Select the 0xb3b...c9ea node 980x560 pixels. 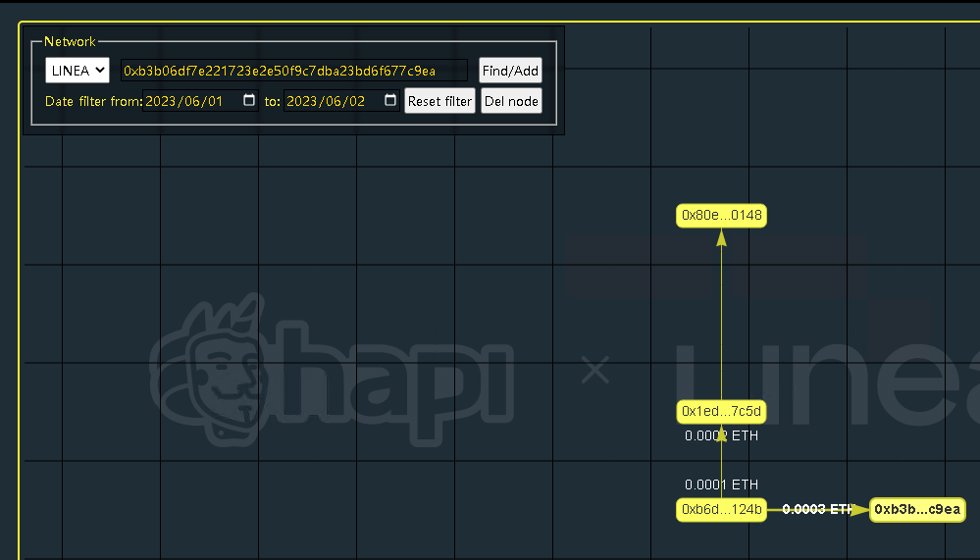917,509
